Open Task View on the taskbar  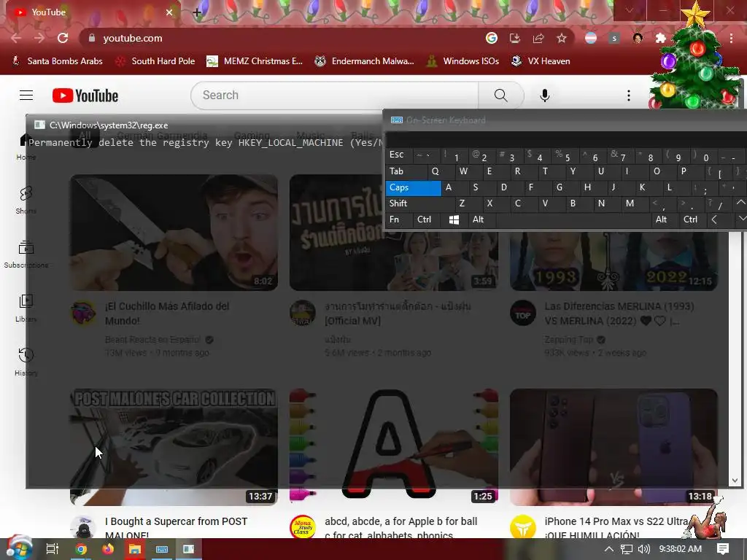(x=52, y=549)
